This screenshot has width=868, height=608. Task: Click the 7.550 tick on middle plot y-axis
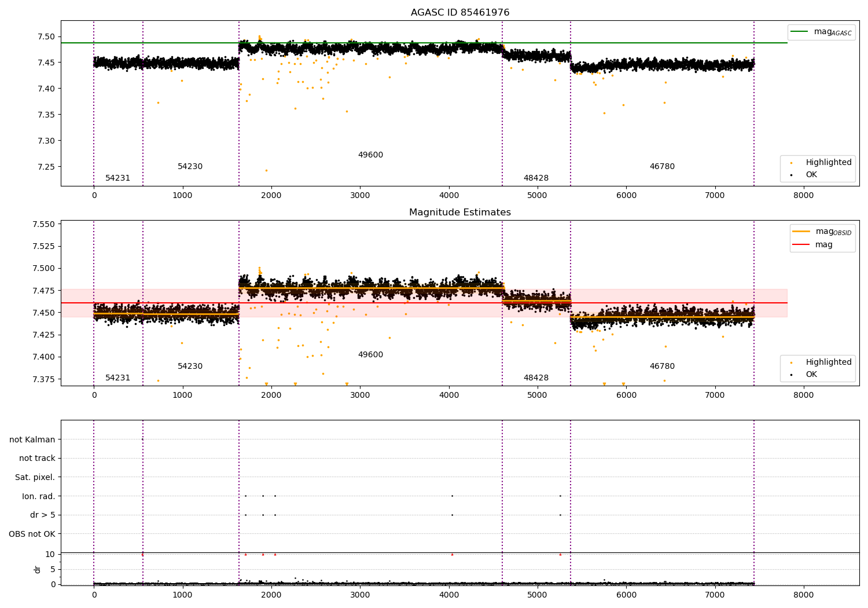point(44,224)
